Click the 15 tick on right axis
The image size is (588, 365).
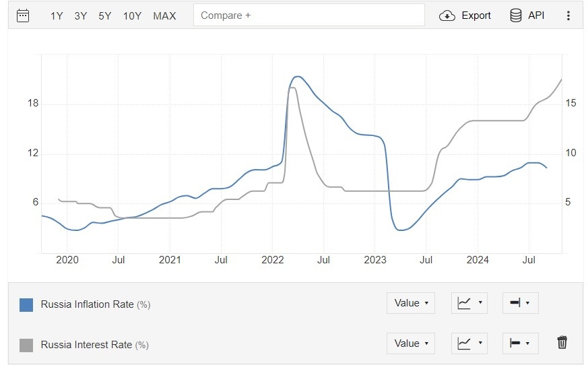pos(570,103)
